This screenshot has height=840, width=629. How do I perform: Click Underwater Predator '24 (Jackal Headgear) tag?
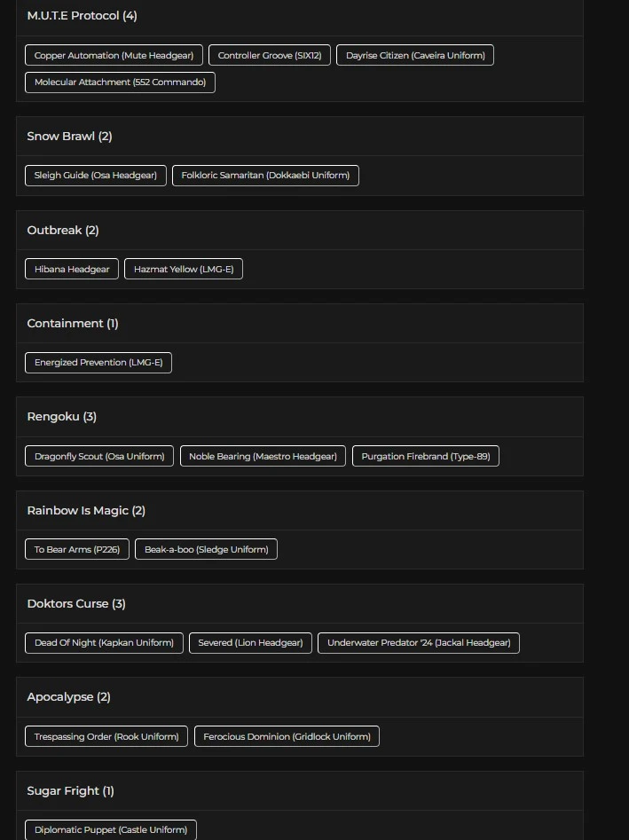[x=419, y=643]
